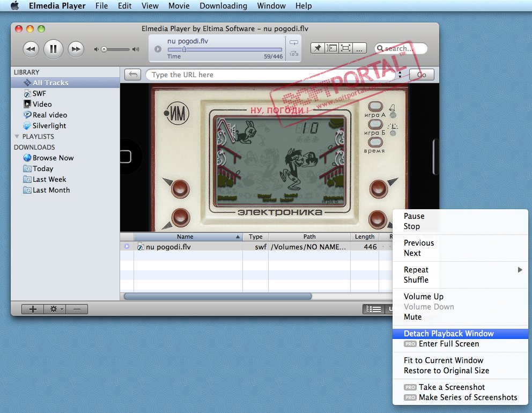Switch to list view icon

(x=374, y=309)
